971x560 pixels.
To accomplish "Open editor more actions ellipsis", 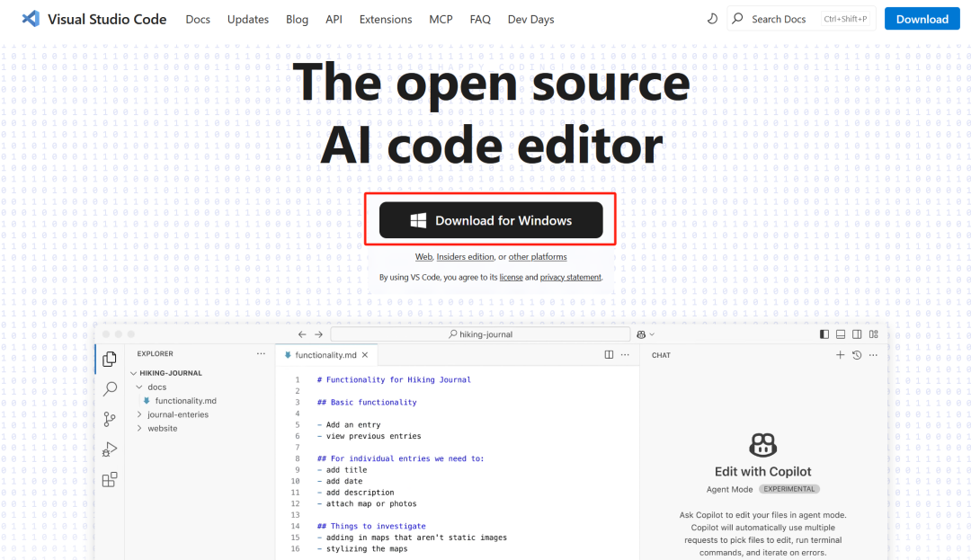I will [625, 354].
